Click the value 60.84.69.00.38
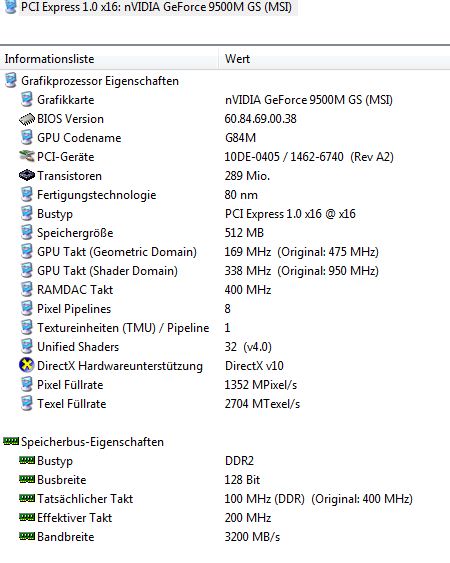The width and height of the screenshot is (450, 563). (x=260, y=119)
